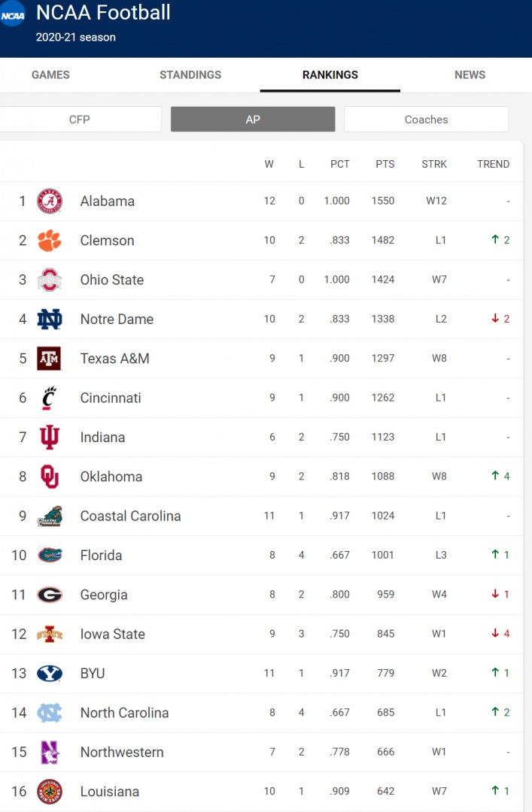This screenshot has height=812, width=532.
Task: Click the Clemson tiger paw logo
Action: (50, 241)
